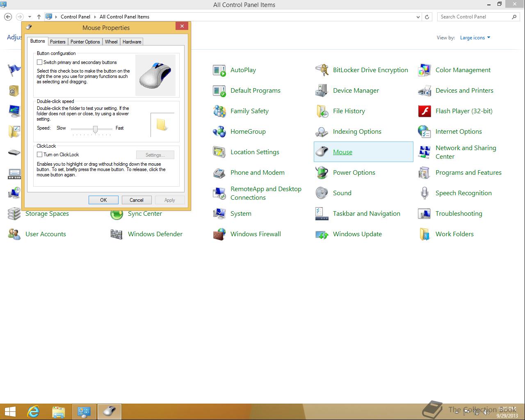Open the Default Programs icon

219,91
